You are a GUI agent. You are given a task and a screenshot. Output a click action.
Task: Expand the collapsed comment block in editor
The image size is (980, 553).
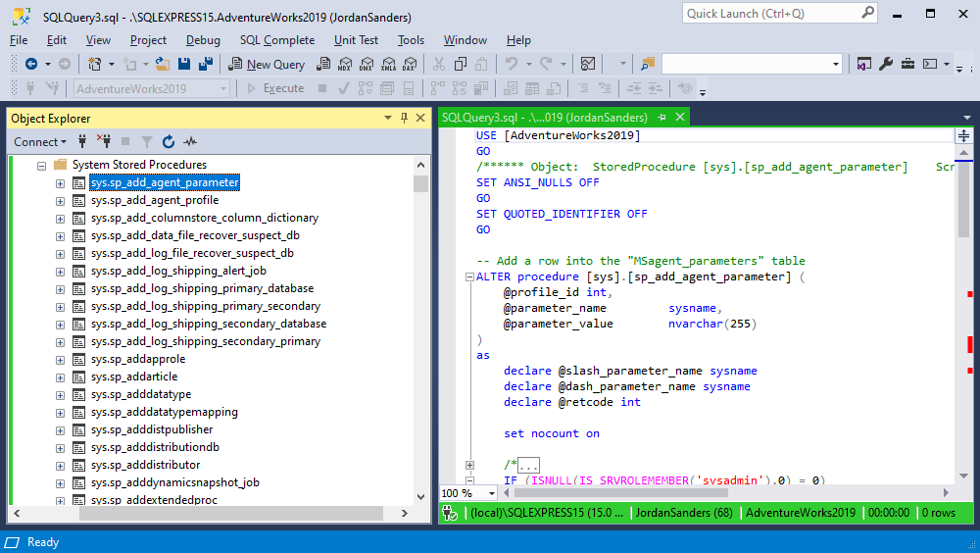click(x=469, y=465)
